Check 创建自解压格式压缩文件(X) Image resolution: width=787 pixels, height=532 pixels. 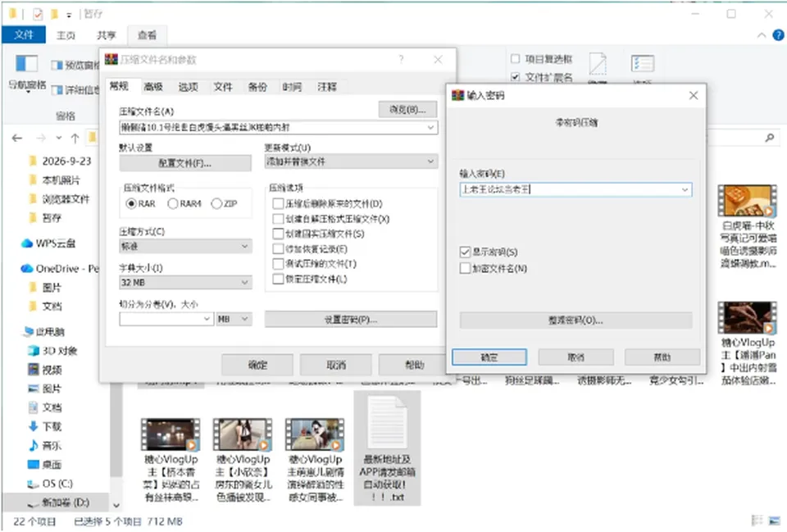coord(278,218)
